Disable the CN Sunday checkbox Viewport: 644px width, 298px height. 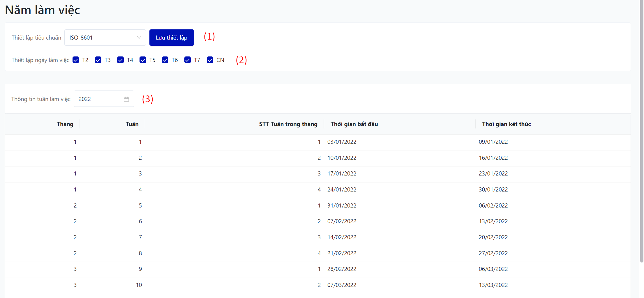point(210,60)
